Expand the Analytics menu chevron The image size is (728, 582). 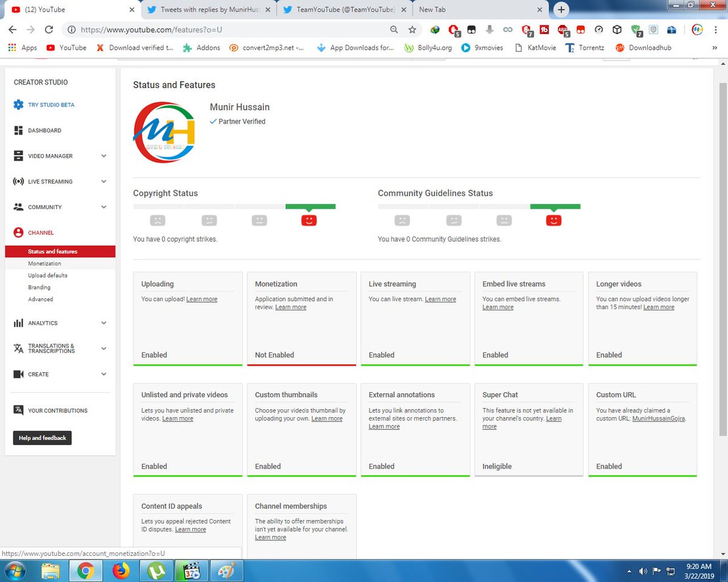(104, 323)
